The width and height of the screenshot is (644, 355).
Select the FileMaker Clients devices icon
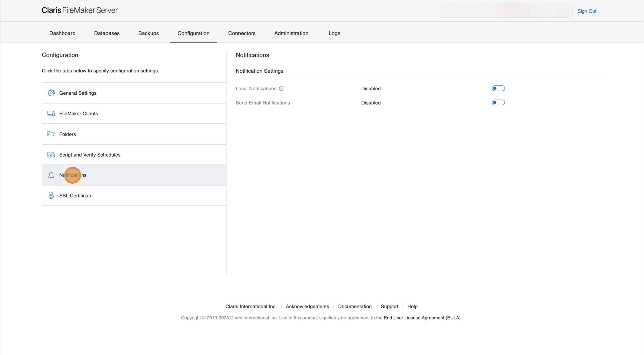(51, 113)
